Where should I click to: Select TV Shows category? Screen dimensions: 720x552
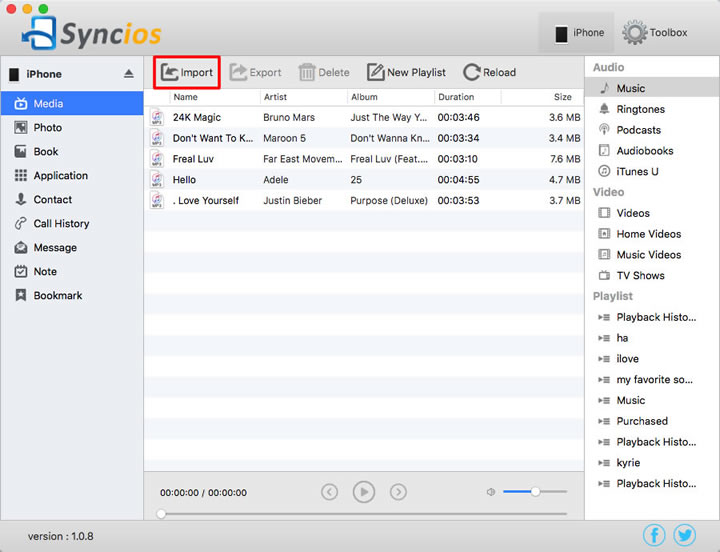[652, 276]
